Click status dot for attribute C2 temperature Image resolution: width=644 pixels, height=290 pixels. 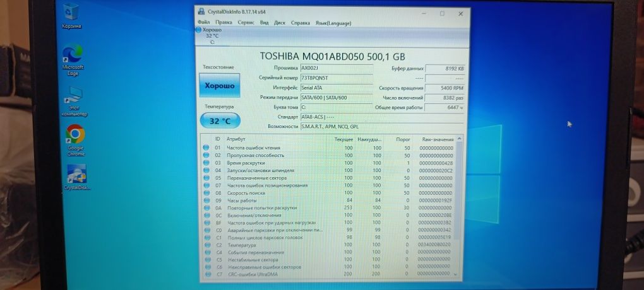tap(206, 245)
